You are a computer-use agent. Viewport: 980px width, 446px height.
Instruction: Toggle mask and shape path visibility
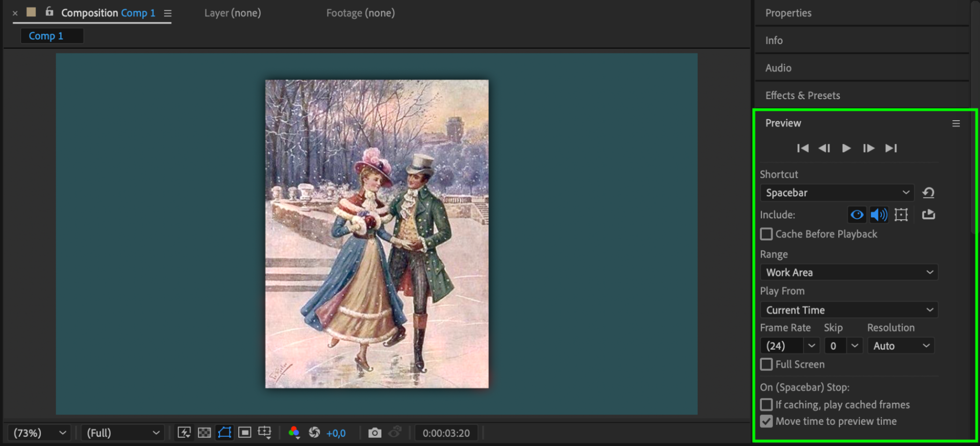[225, 433]
